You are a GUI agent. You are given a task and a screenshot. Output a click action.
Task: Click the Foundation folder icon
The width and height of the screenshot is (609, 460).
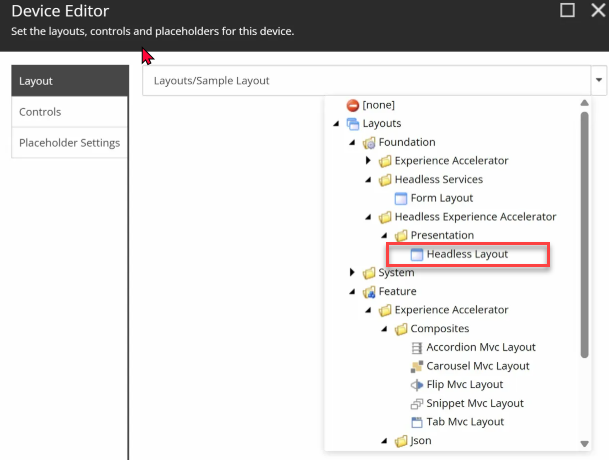(x=368, y=142)
